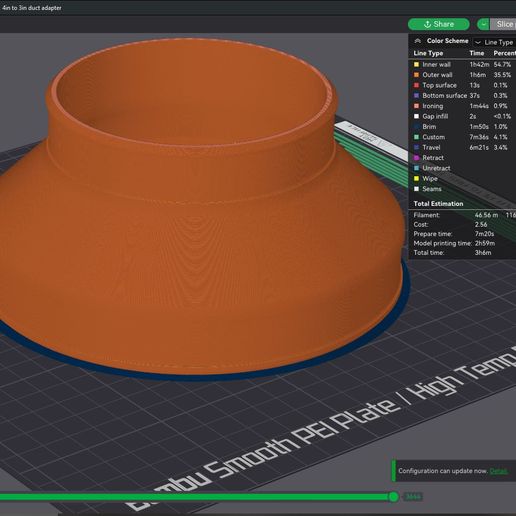
Task: Click the 'Total Estimation' heading
Action: (438, 204)
